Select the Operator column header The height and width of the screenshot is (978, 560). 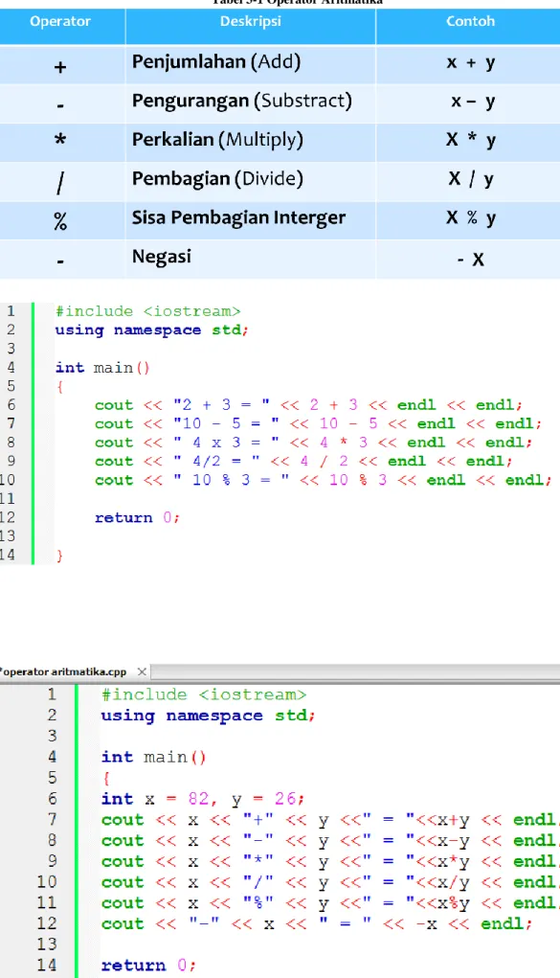pyautogui.click(x=60, y=21)
